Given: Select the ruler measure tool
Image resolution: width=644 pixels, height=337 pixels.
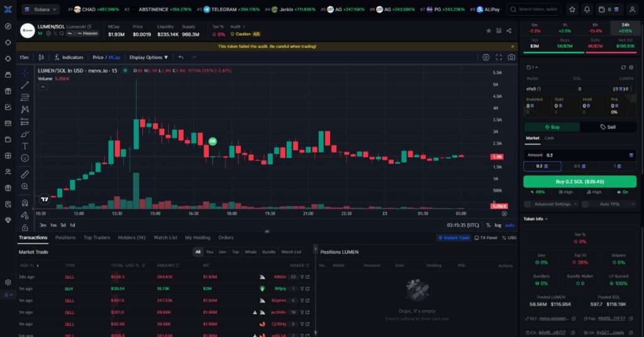Looking at the screenshot, I should tap(25, 174).
